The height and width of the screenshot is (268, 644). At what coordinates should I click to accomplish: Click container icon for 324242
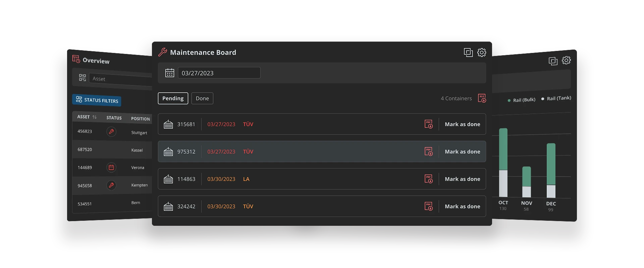click(x=168, y=206)
